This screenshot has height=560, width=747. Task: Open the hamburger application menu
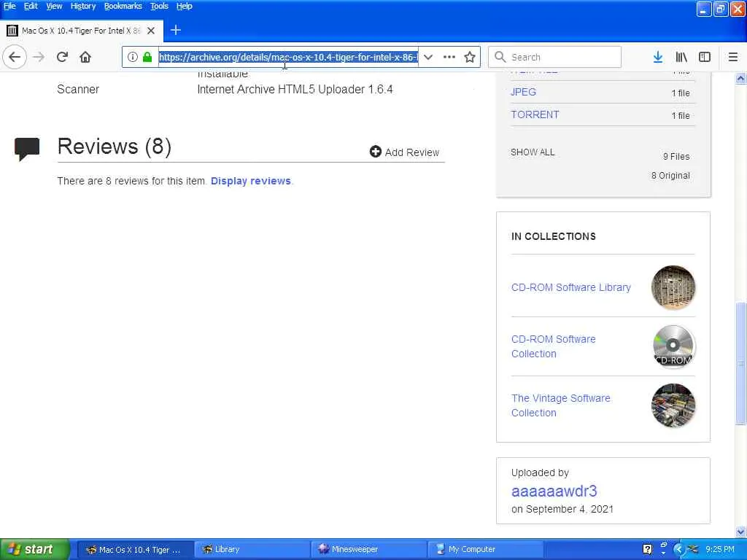(732, 57)
